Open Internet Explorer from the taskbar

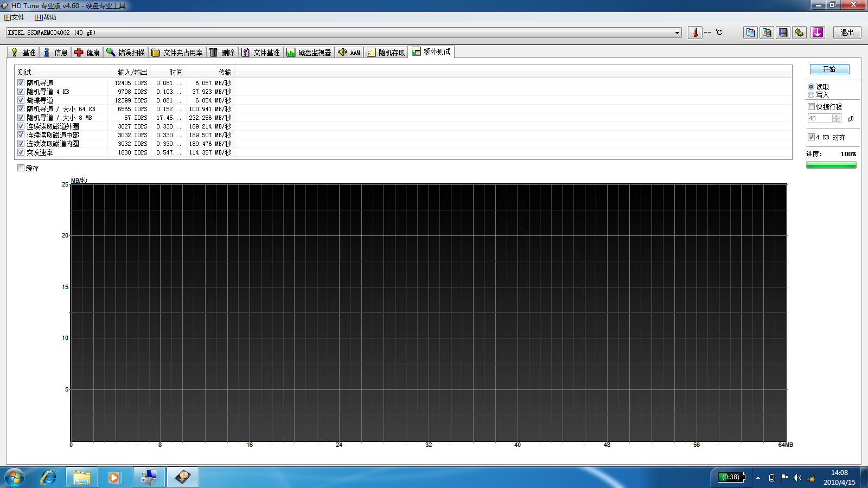[x=49, y=477]
